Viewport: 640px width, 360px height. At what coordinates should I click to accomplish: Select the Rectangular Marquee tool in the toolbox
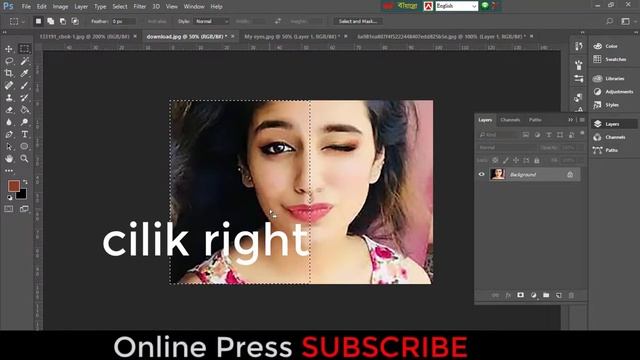coord(24,49)
